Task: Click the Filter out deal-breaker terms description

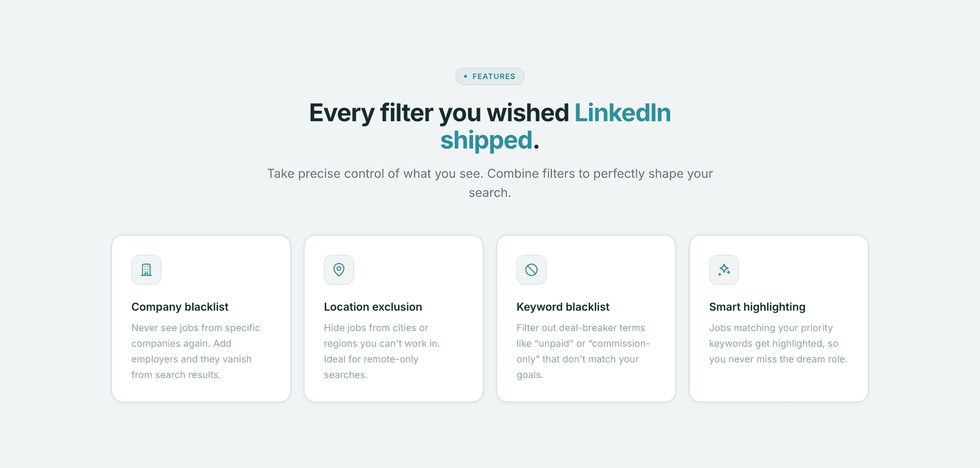Action: pos(583,351)
